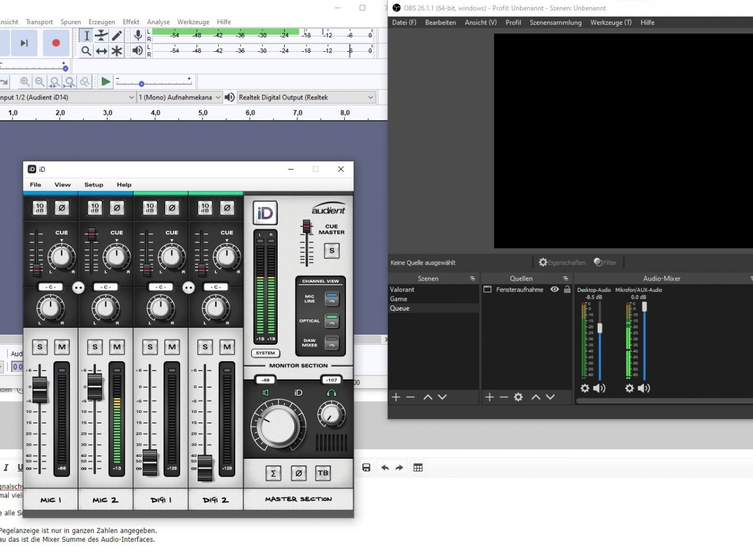This screenshot has width=753, height=560.
Task: Open the Audient iD14 input device dropdown
Action: (x=68, y=98)
